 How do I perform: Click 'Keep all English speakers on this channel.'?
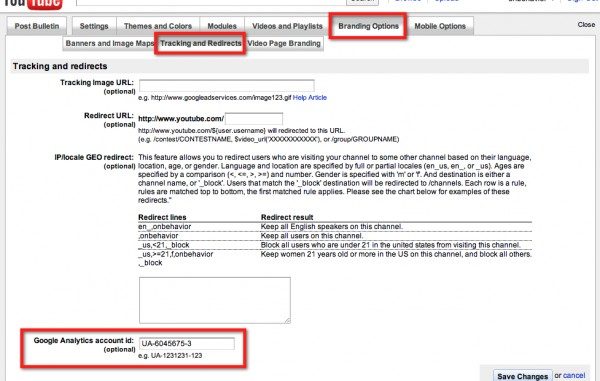click(x=331, y=226)
